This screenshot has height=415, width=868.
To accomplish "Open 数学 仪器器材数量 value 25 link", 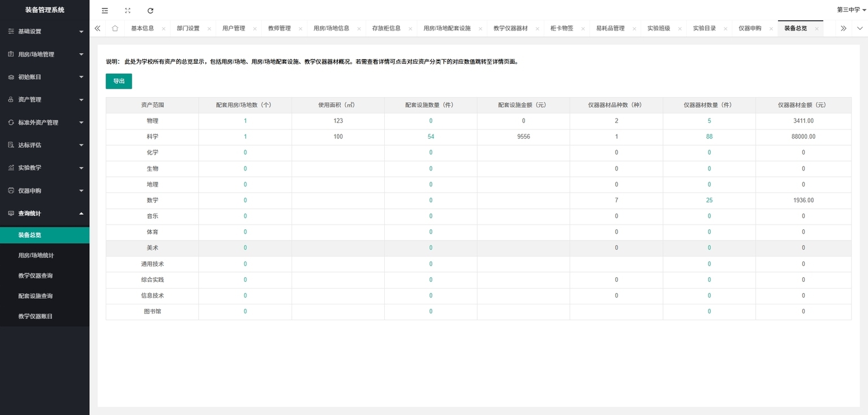I will coord(709,200).
